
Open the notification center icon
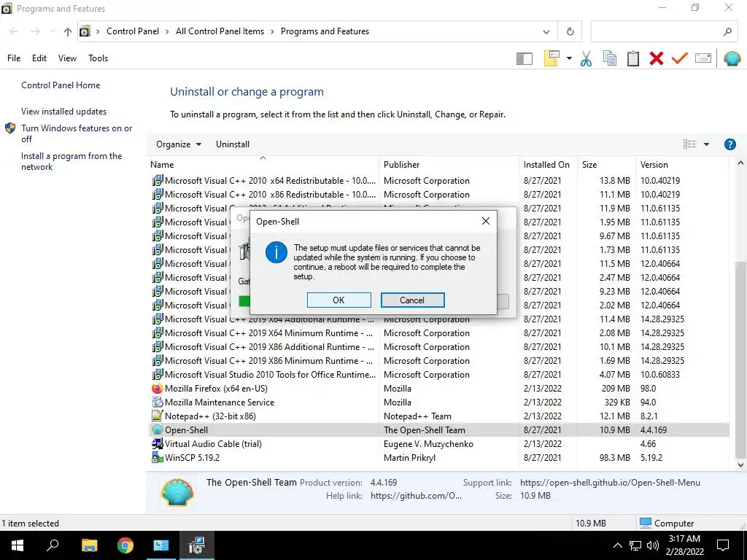click(x=723, y=545)
